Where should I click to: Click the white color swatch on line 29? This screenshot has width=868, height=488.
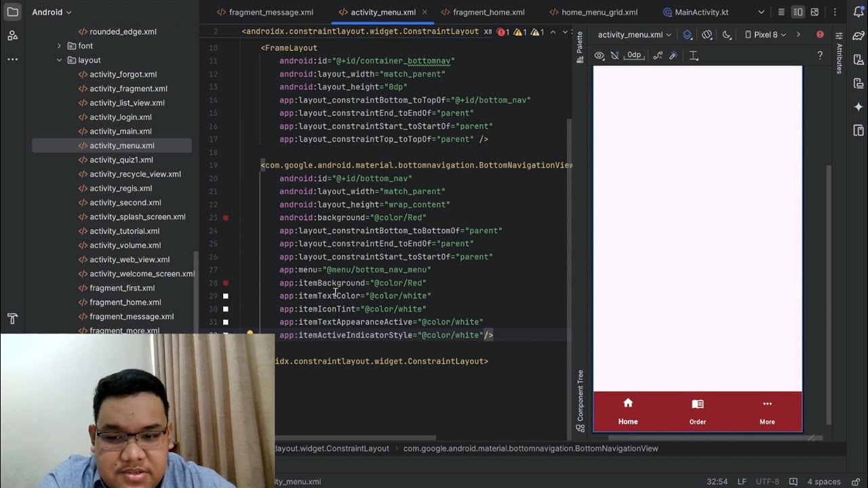pos(226,296)
